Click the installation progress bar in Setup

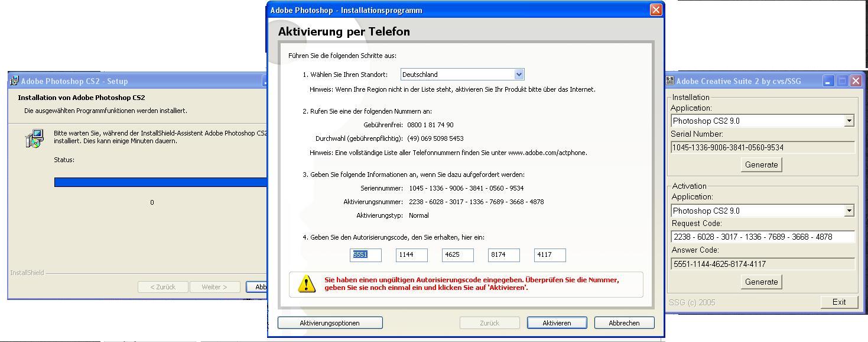click(x=161, y=182)
